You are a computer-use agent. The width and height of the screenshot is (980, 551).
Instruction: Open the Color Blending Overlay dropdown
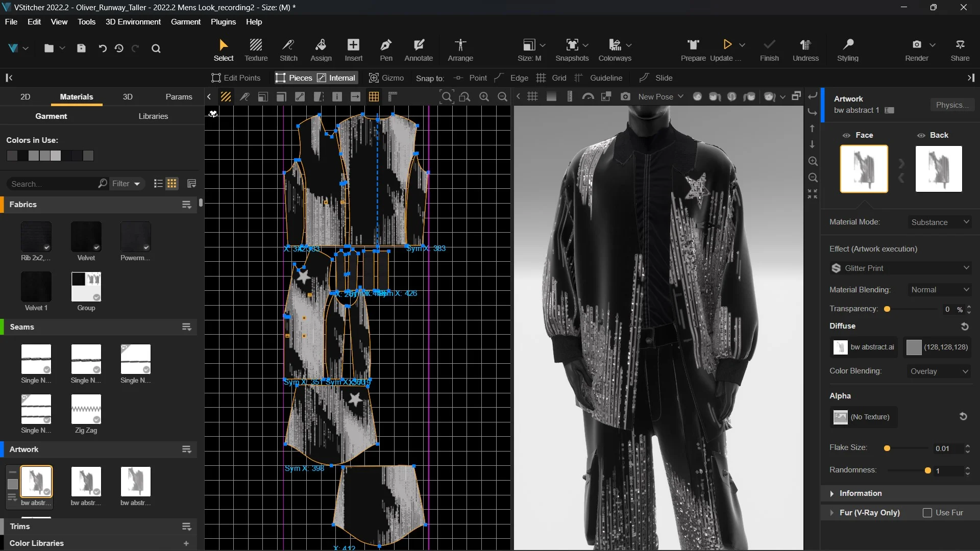(939, 371)
